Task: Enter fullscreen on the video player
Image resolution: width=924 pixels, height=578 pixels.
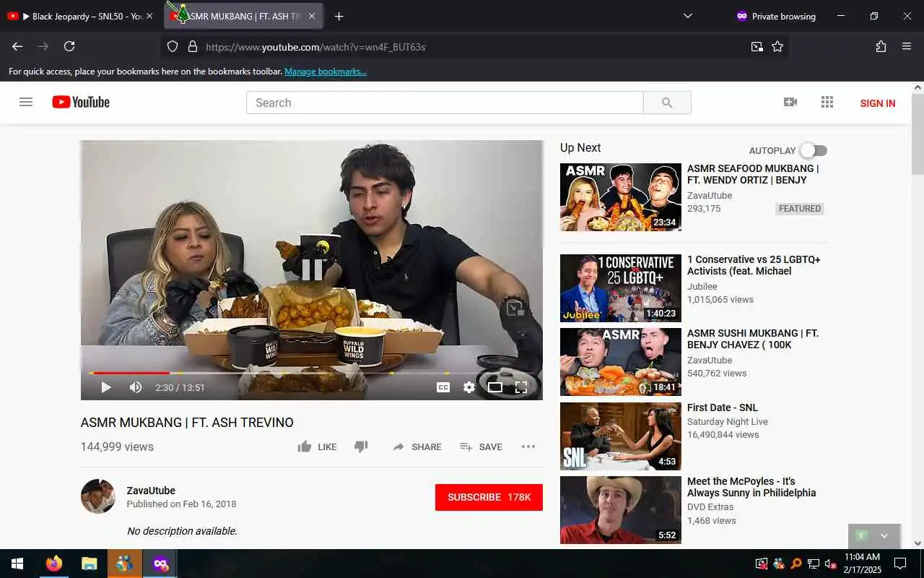Action: tap(521, 387)
